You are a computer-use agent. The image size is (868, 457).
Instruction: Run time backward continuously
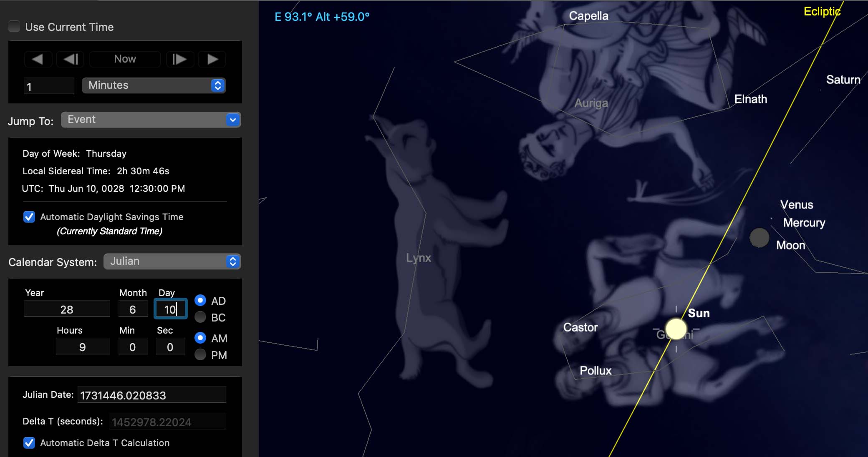[x=38, y=59]
